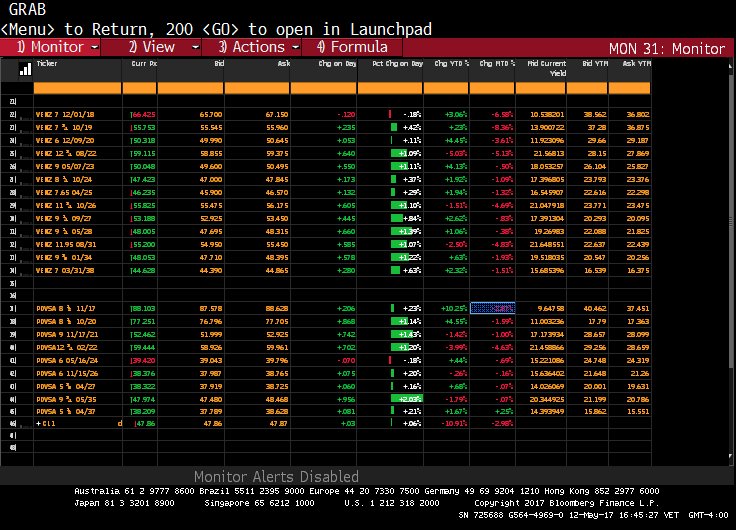The width and height of the screenshot is (736, 530).
Task: Open the 4) Formula menu
Action: click(x=352, y=47)
